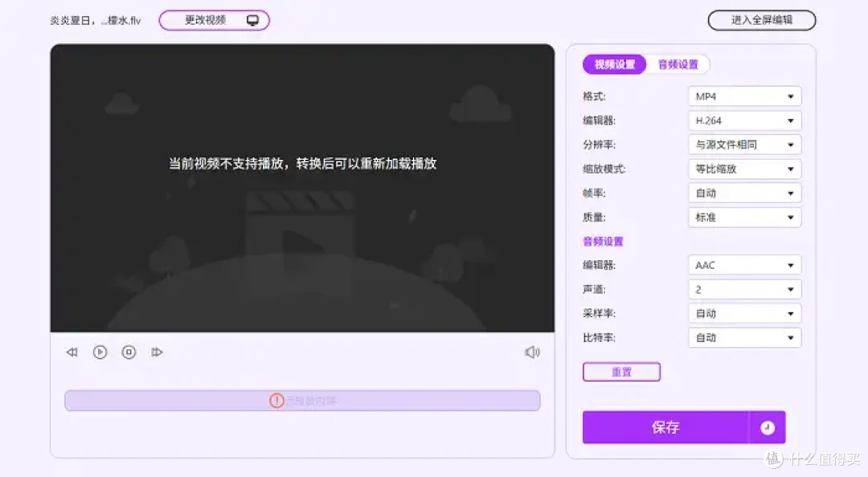868x477 pixels.
Task: Stop playback with the stop icon
Action: [x=129, y=352]
